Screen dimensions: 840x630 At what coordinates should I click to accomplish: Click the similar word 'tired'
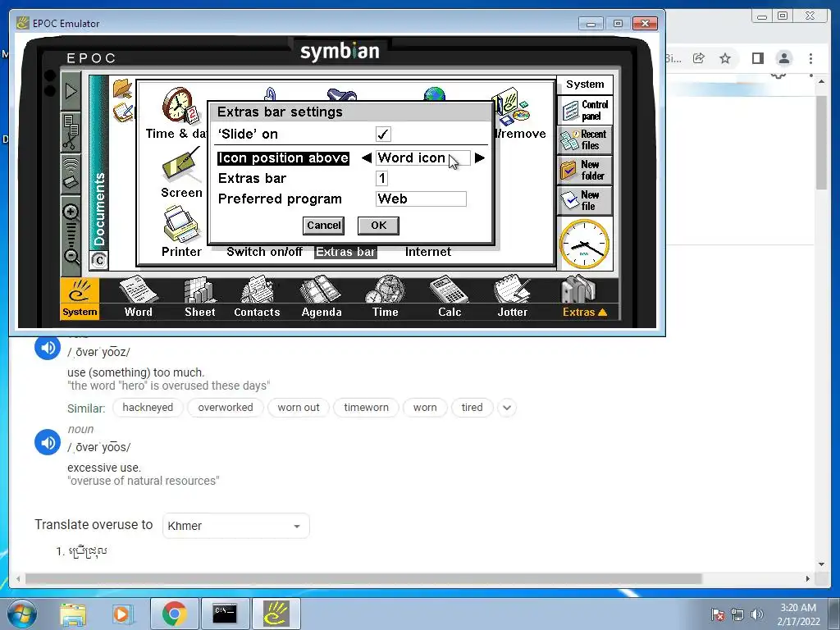[472, 408]
